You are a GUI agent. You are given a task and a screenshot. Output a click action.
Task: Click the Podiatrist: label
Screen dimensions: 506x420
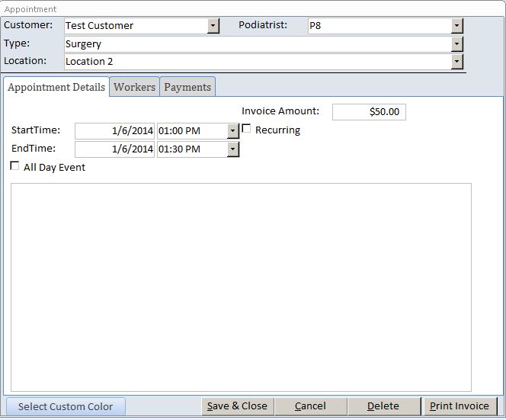pos(263,25)
